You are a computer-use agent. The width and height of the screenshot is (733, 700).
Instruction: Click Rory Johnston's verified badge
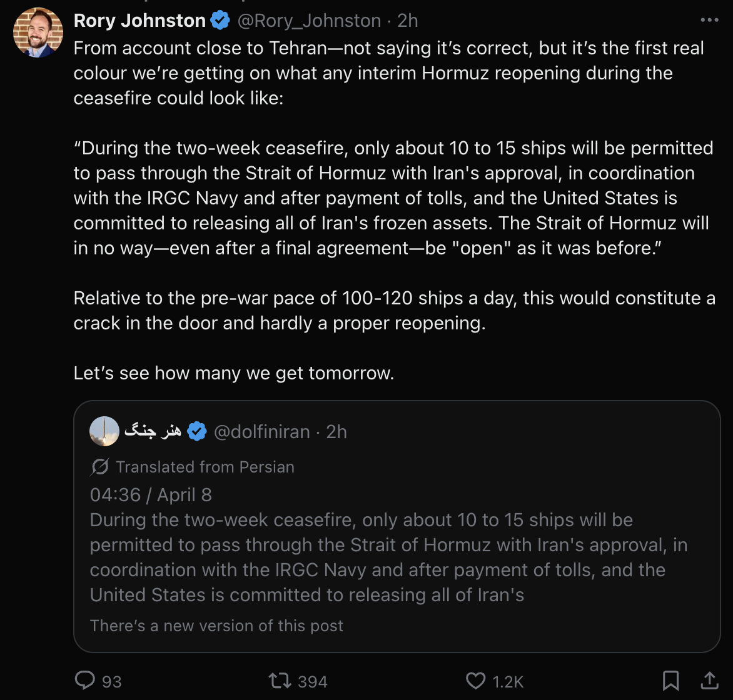pos(220,21)
